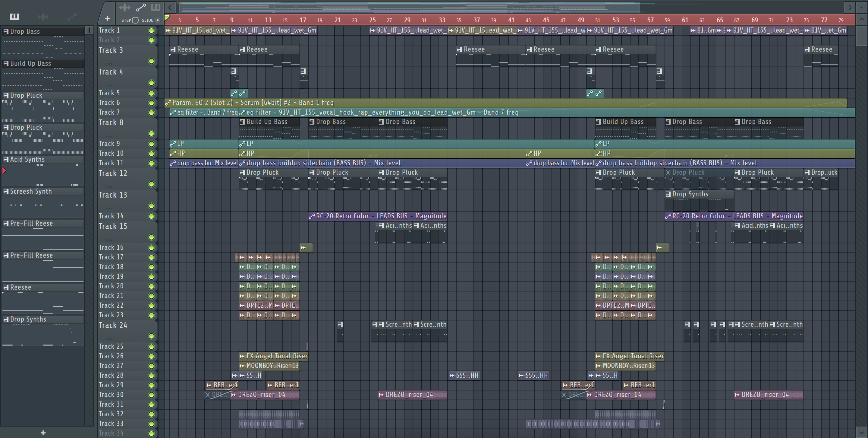The height and width of the screenshot is (438, 868).
Task: Click bar 61 on the timeline ruler
Action: 685,20
